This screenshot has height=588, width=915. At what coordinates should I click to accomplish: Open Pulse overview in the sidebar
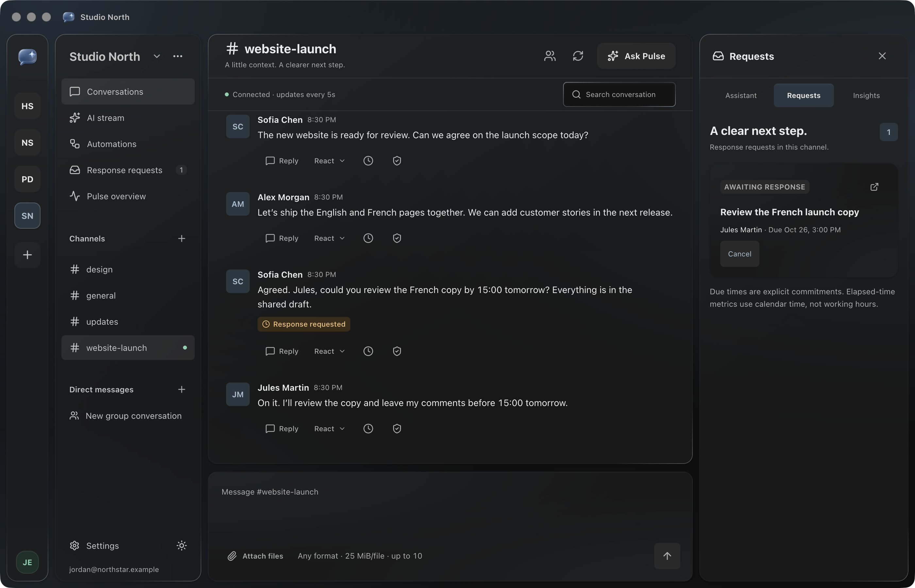tap(128, 196)
